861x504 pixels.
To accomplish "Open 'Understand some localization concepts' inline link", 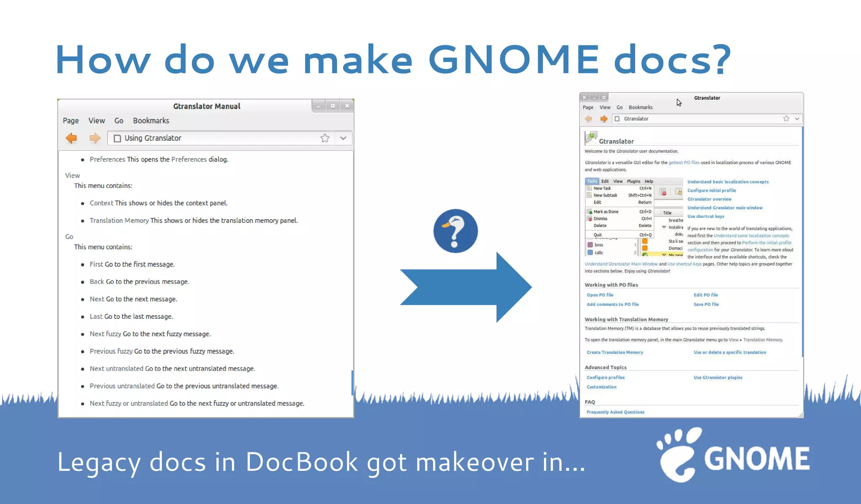I will coord(751,236).
